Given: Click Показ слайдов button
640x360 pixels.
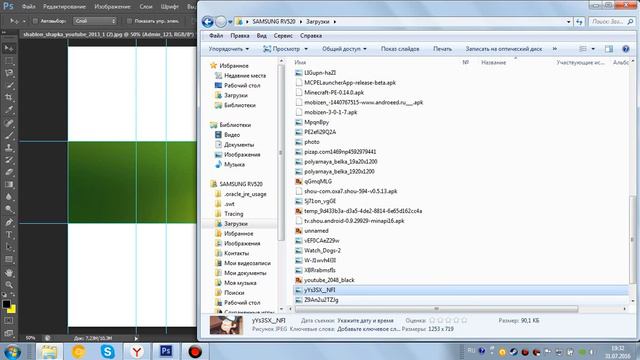Looking at the screenshot, I should tap(400, 49).
